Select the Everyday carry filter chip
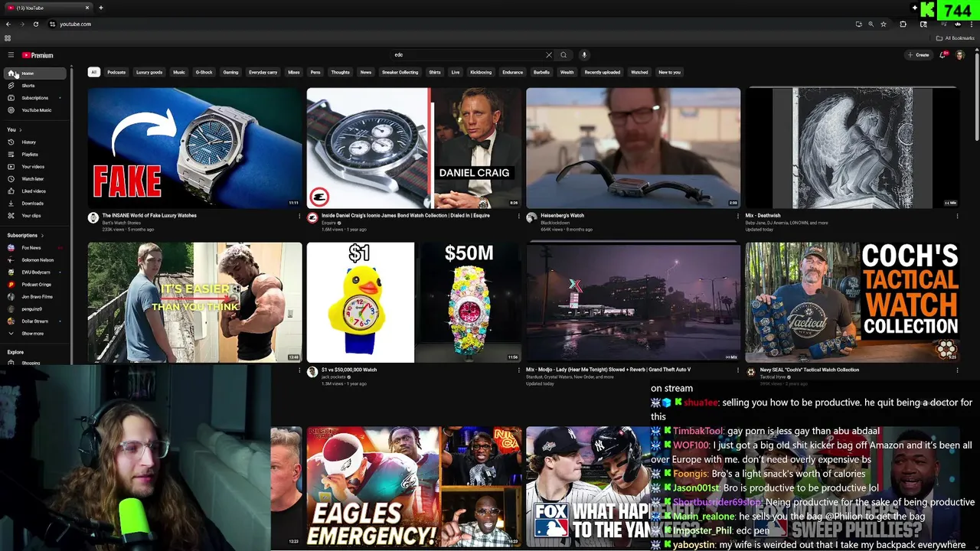The height and width of the screenshot is (551, 980). (263, 72)
